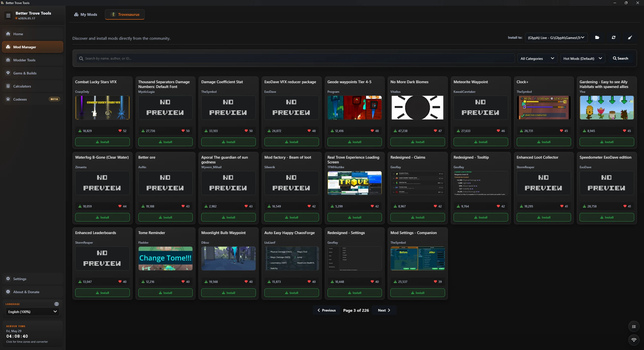The width and height of the screenshot is (644, 350).
Task: Open Calculators section
Action: pyautogui.click(x=32, y=86)
